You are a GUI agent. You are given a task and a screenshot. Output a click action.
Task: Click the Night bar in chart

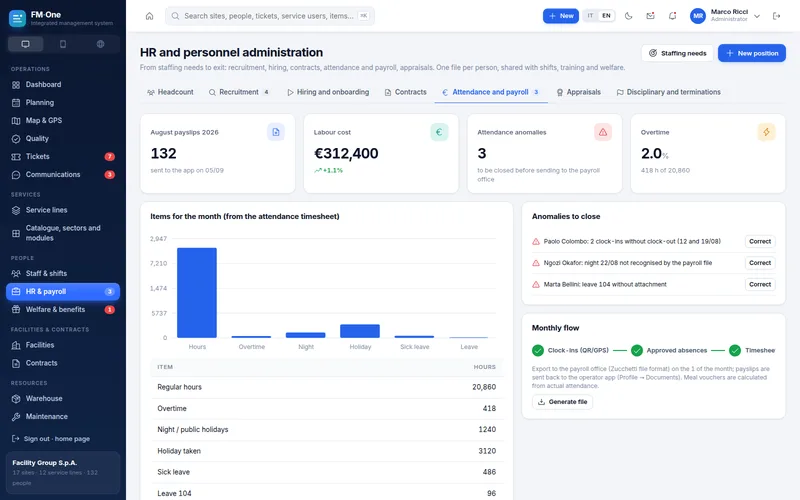click(x=306, y=335)
